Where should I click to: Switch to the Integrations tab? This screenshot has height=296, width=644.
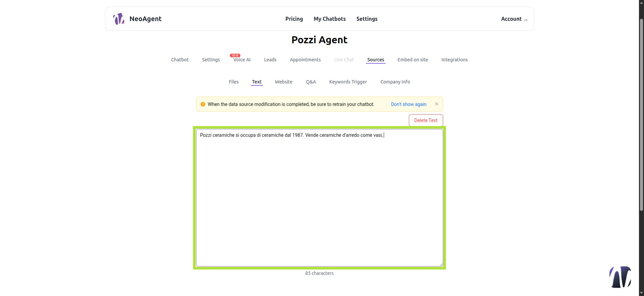tap(454, 60)
